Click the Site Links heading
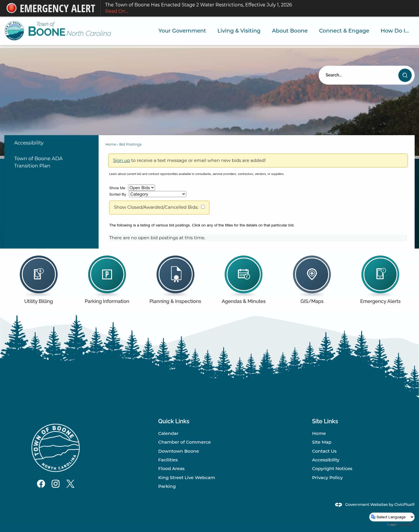The height and width of the screenshot is (532, 419). 325,421
